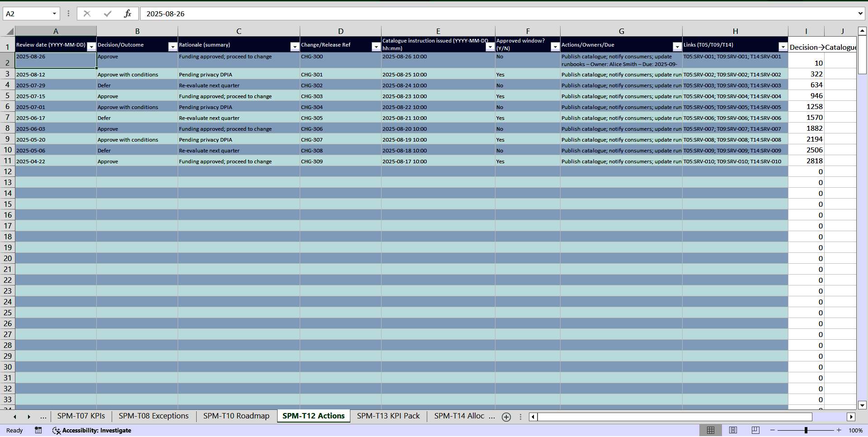The width and height of the screenshot is (868, 437).
Task: Expand the Name Box dropdown arrow
Action: coord(54,14)
